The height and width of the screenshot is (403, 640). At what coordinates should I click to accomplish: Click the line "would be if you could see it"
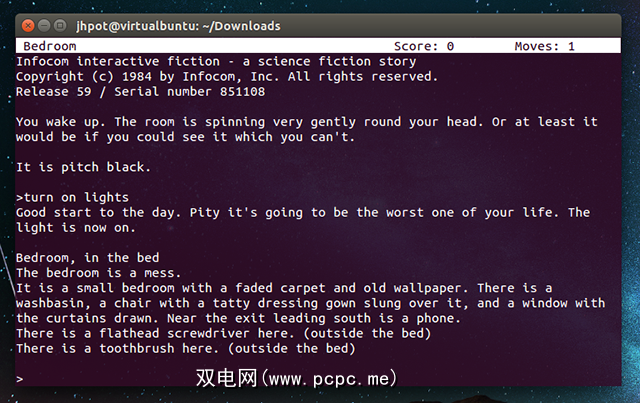pyautogui.click(x=185, y=137)
